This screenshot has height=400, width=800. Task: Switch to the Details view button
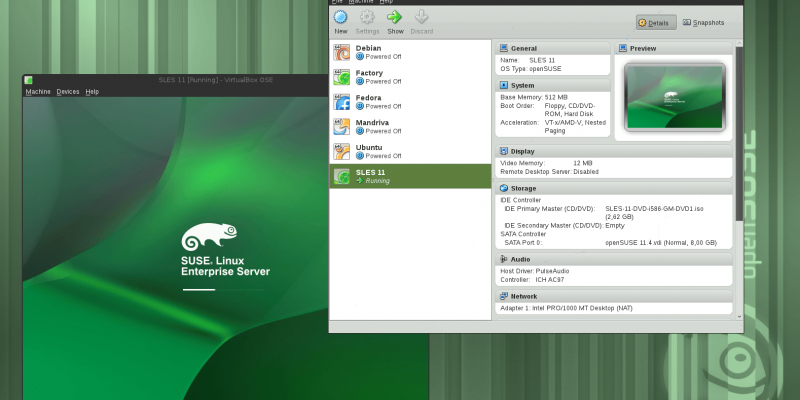pos(656,22)
